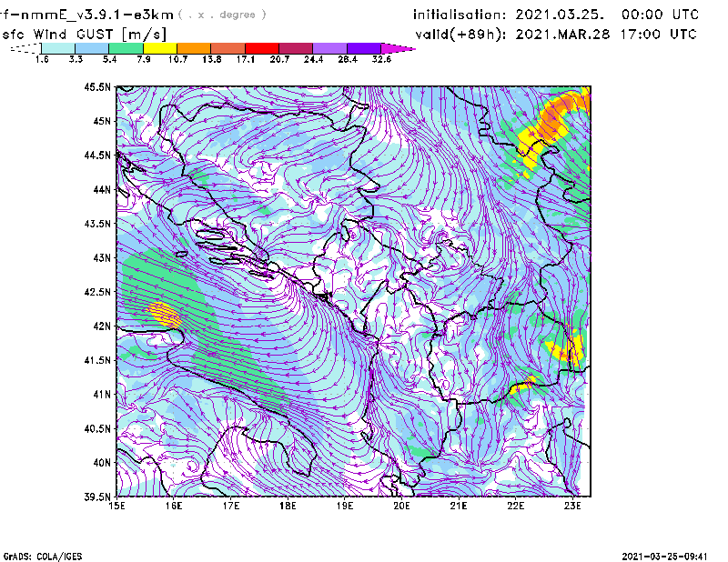Click the legend value 24.4

[x=313, y=59]
